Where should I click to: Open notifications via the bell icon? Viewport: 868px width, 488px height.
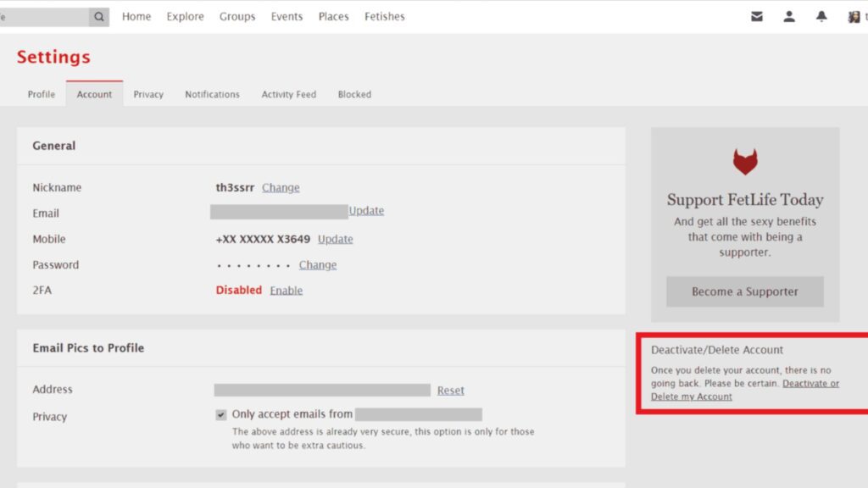coord(821,16)
